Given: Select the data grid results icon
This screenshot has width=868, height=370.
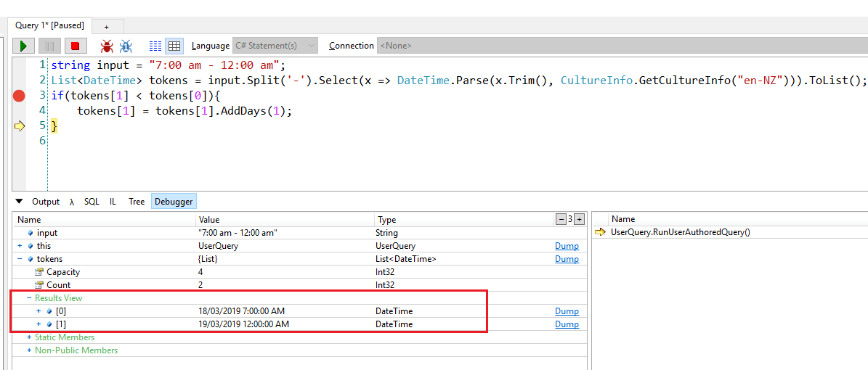Looking at the screenshot, I should (x=174, y=46).
